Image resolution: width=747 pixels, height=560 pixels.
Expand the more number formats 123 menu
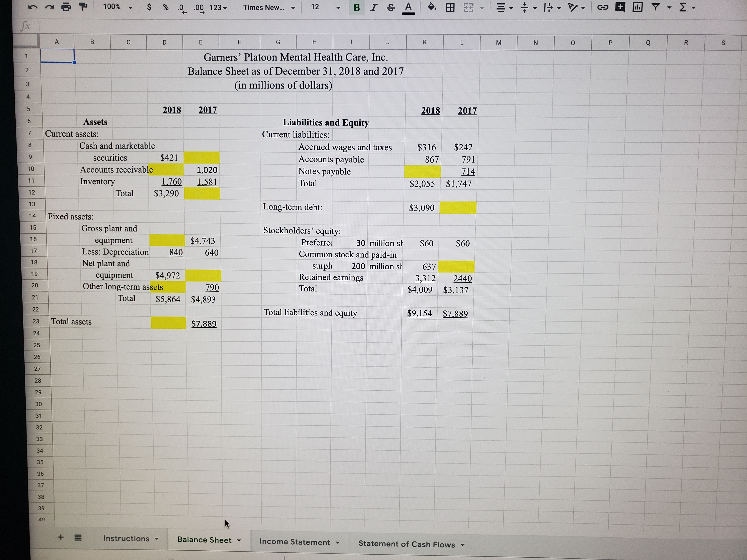click(218, 7)
